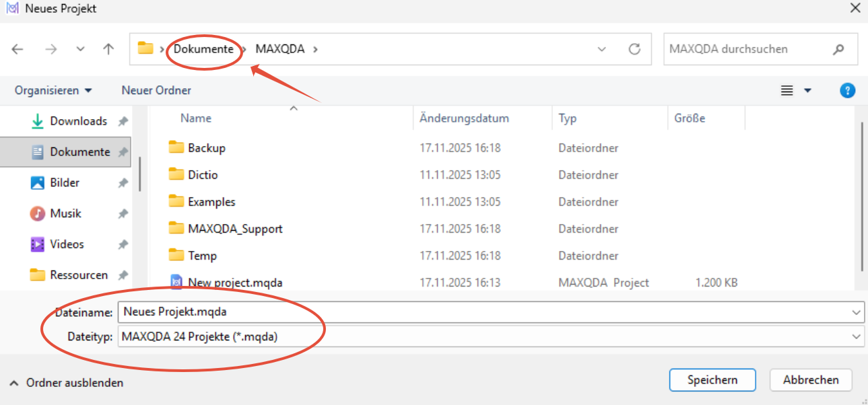Select Dokumente in the breadcrumb path
Screen dimensions: 868x405
[204, 49]
